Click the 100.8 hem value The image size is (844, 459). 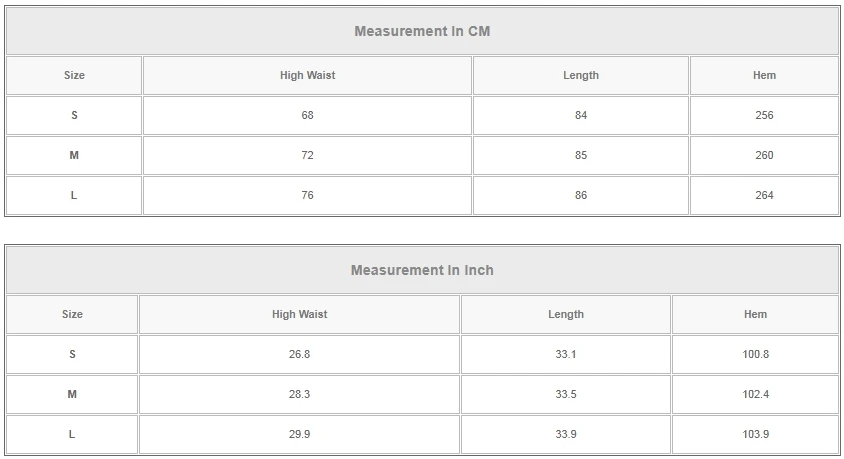[x=755, y=354]
